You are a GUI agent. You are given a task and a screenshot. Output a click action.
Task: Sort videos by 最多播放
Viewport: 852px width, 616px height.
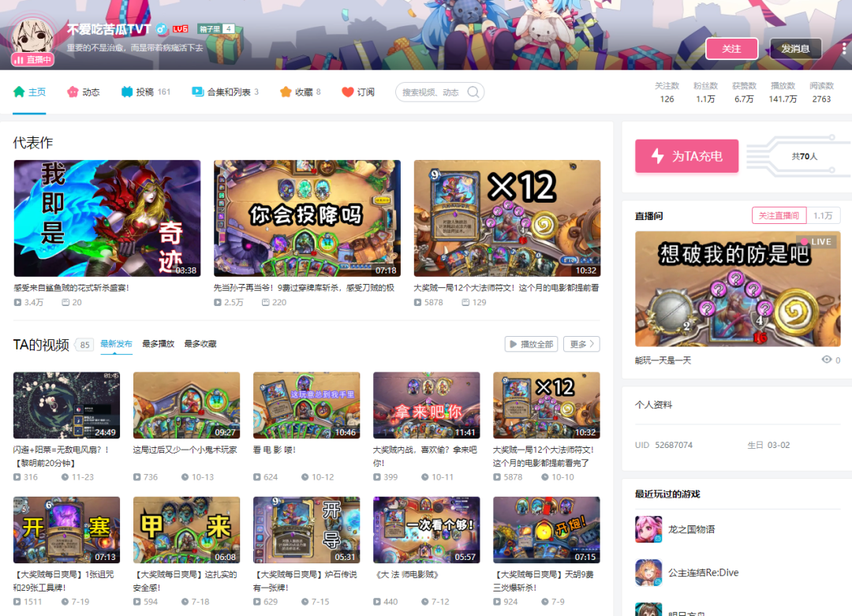158,344
